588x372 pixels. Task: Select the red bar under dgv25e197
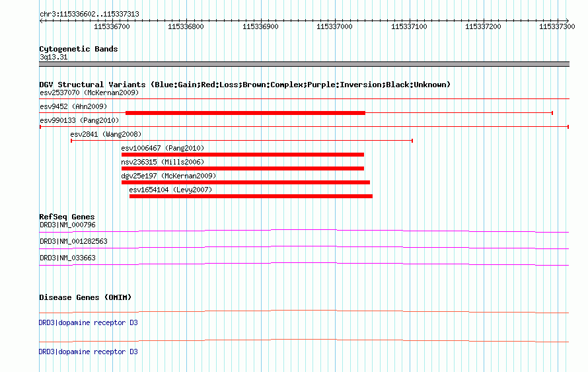(246, 182)
